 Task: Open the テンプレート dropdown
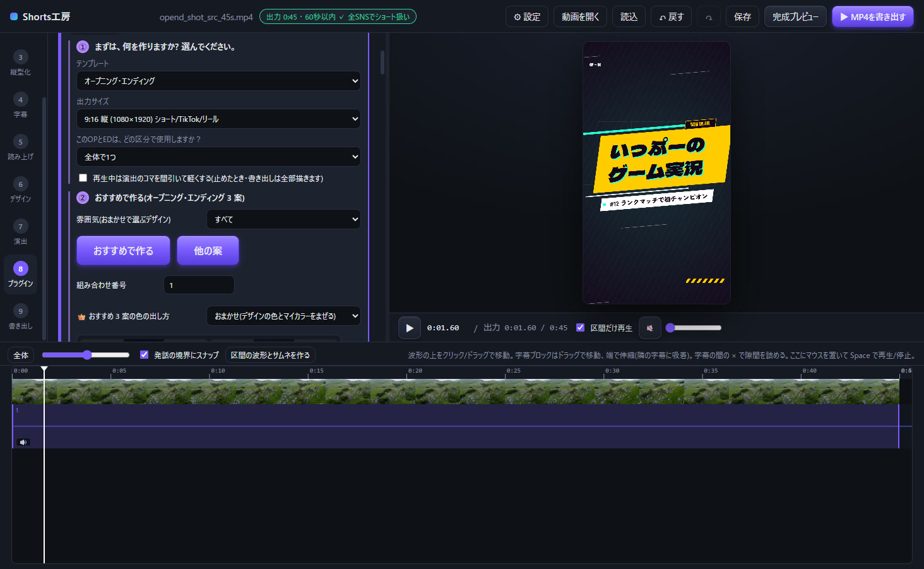(x=218, y=81)
